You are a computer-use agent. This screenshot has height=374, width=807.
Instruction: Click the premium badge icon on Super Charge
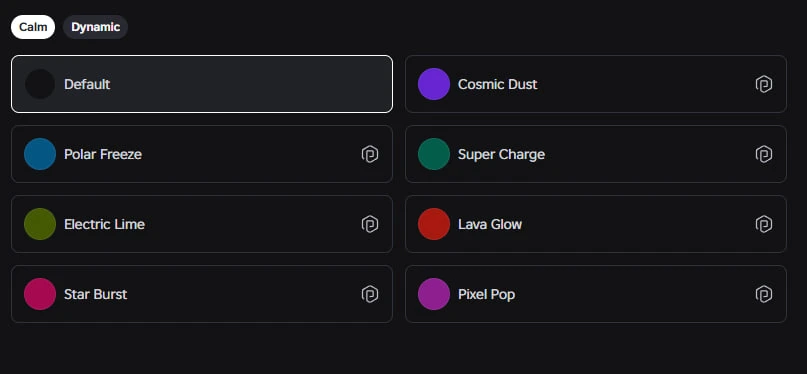[x=763, y=154]
